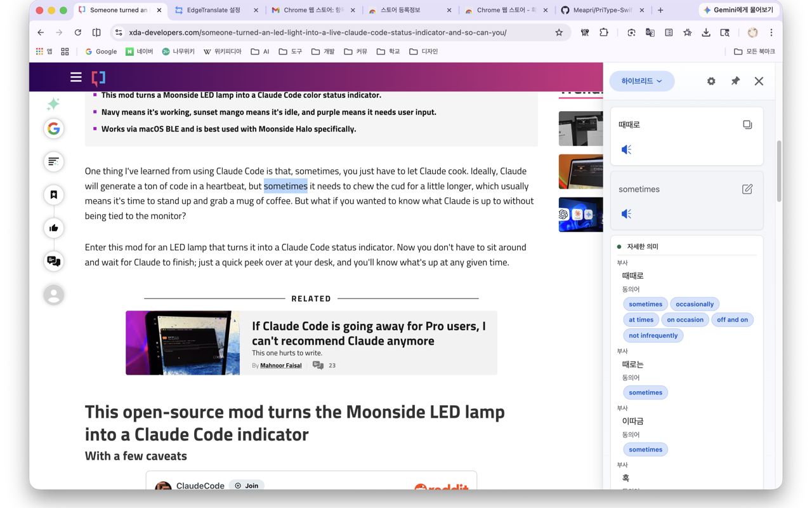
Task: Open tab groups icon in bookmarks bar
Action: 65,51
